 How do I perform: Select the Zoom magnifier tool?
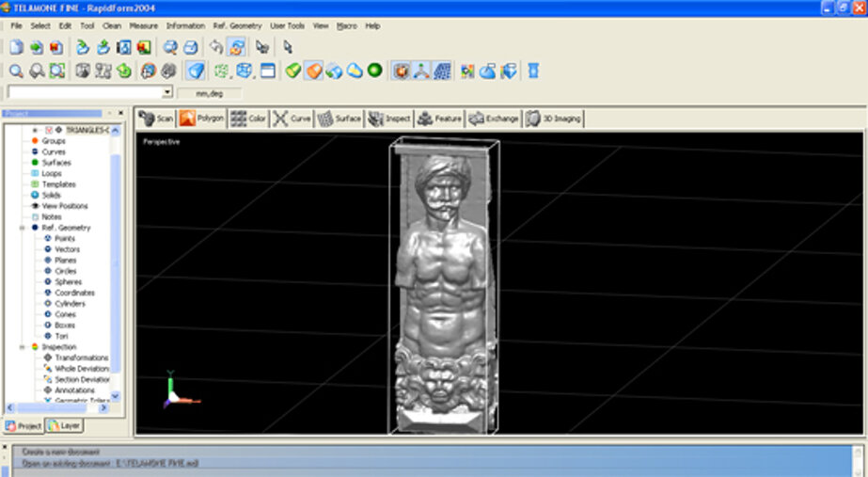pos(16,71)
